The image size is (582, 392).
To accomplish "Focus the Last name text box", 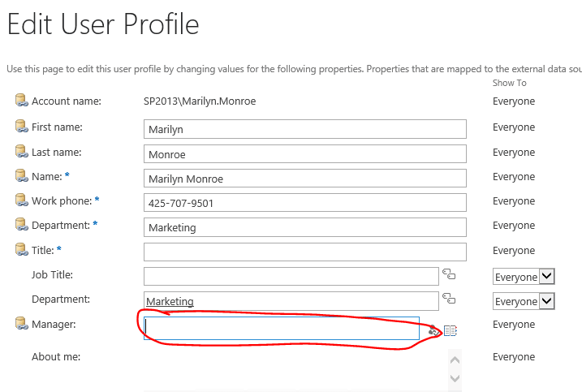I will (x=304, y=153).
